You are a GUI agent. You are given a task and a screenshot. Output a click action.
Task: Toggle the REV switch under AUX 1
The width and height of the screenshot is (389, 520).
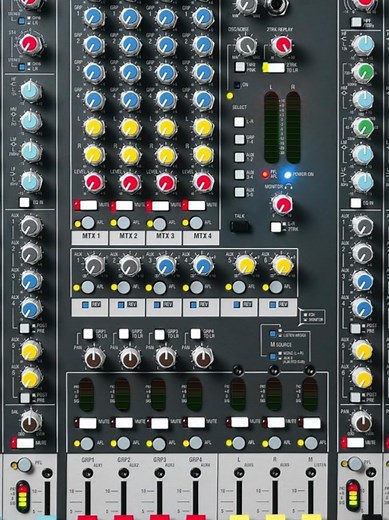click(86, 304)
